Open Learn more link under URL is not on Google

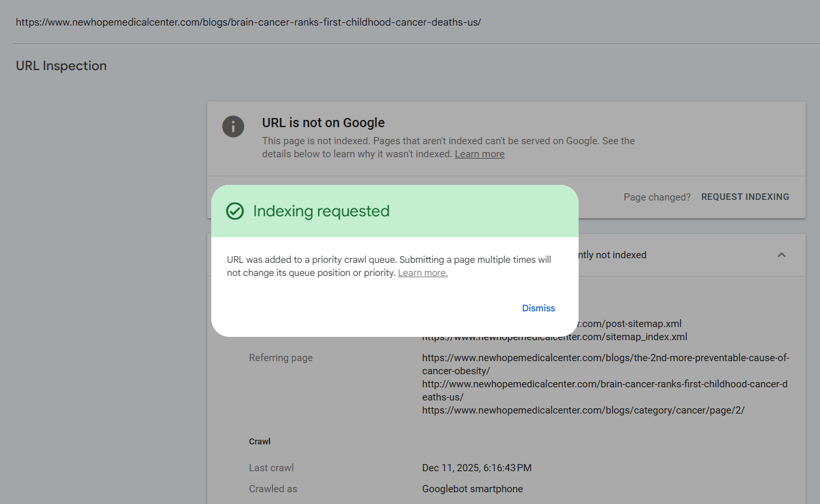pyautogui.click(x=480, y=154)
